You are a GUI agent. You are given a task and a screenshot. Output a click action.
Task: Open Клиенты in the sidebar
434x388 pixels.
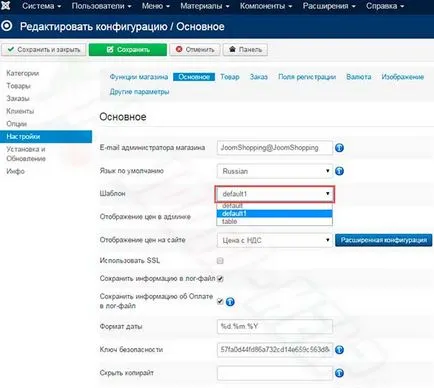pos(20,111)
